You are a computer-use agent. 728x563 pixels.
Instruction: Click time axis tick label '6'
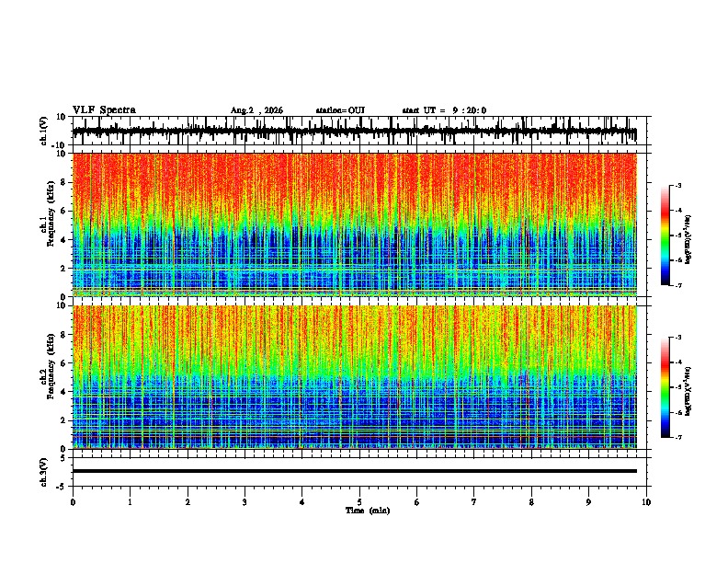point(417,502)
